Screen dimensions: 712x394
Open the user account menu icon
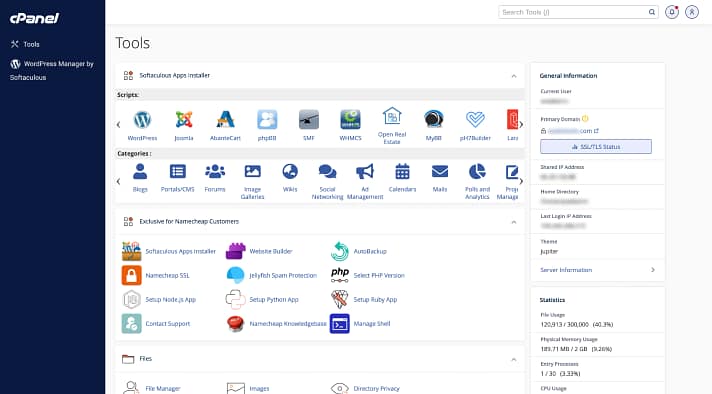click(x=692, y=12)
